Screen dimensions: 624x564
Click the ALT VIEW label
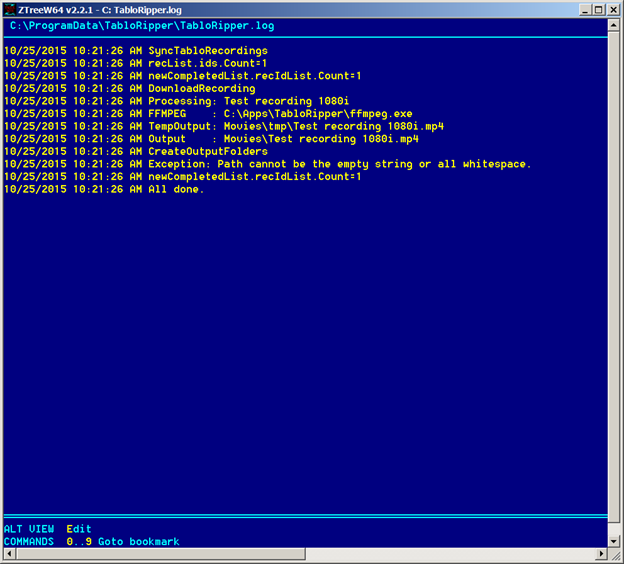tap(29, 529)
